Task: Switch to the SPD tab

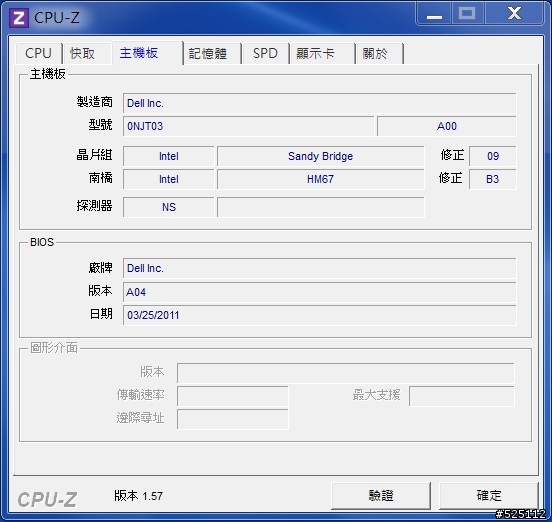Action: tap(265, 54)
